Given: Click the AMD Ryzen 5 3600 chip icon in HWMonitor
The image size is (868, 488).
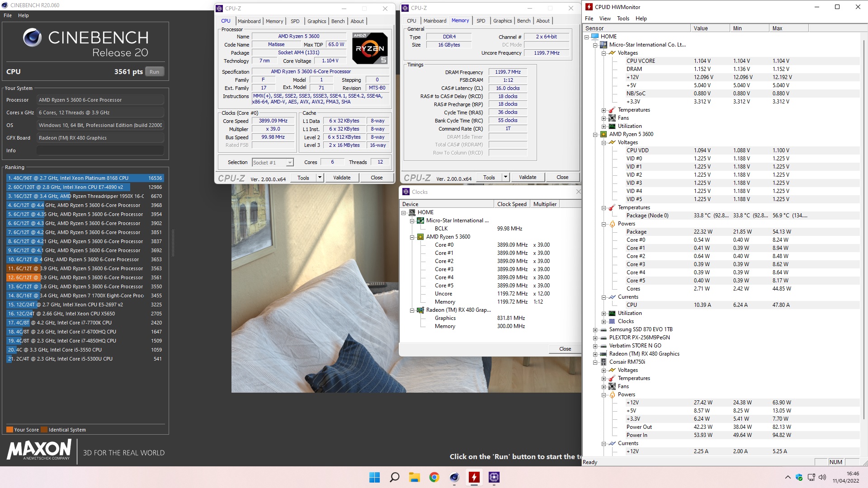Looking at the screenshot, I should pos(603,134).
